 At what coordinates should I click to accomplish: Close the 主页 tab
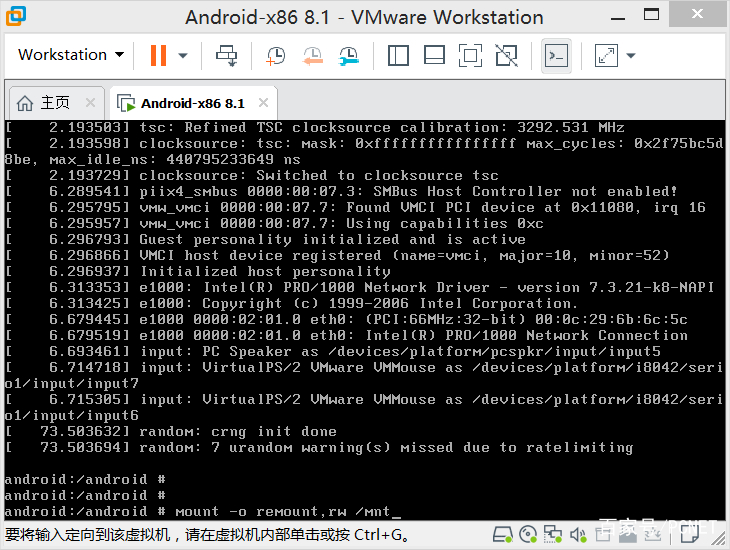pyautogui.click(x=90, y=102)
